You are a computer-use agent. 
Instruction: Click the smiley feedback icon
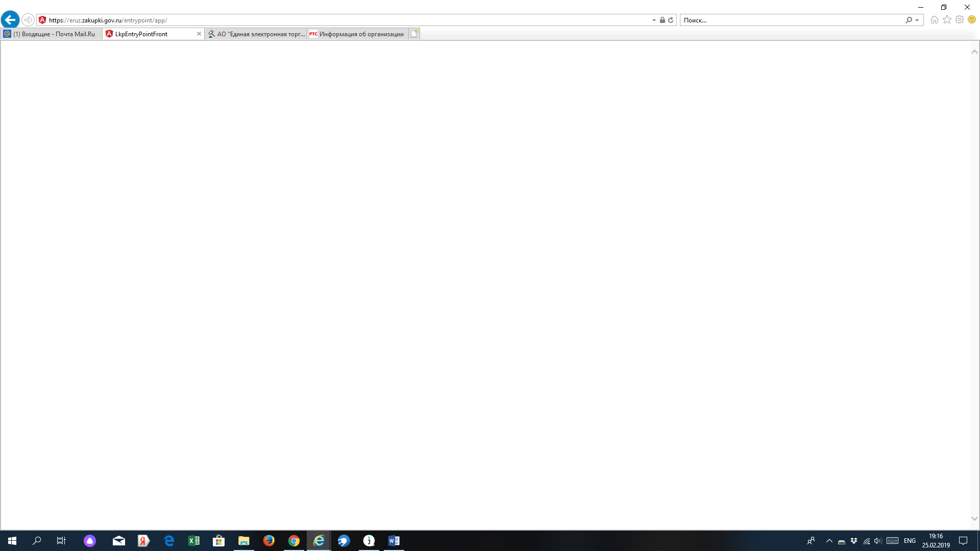[x=972, y=20]
